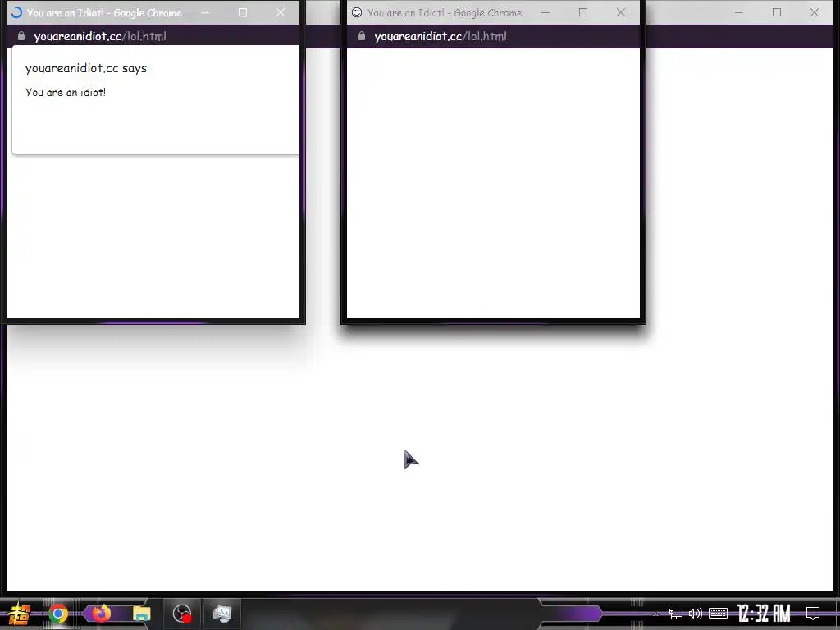Open the notification center icon
The width and height of the screenshot is (840, 630).
tap(813, 614)
